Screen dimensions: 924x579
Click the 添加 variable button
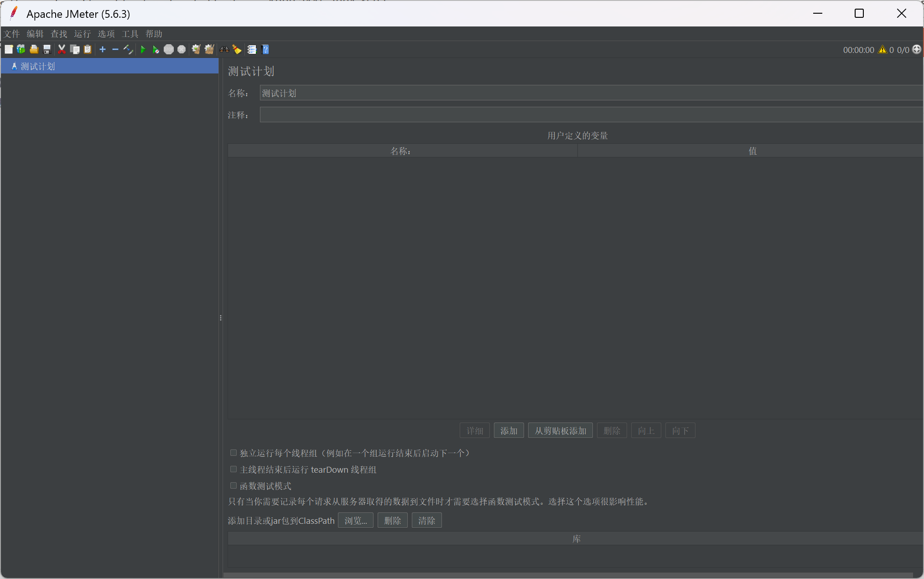click(509, 431)
